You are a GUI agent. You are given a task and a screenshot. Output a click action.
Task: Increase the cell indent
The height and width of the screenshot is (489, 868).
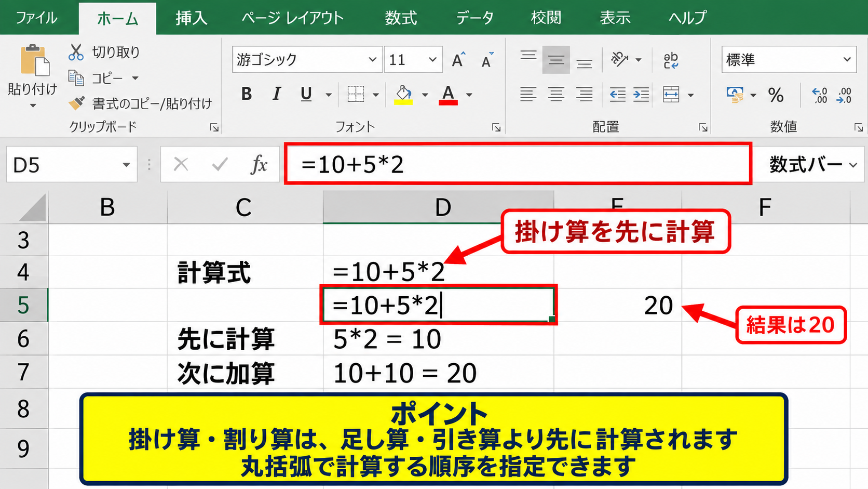click(x=641, y=95)
